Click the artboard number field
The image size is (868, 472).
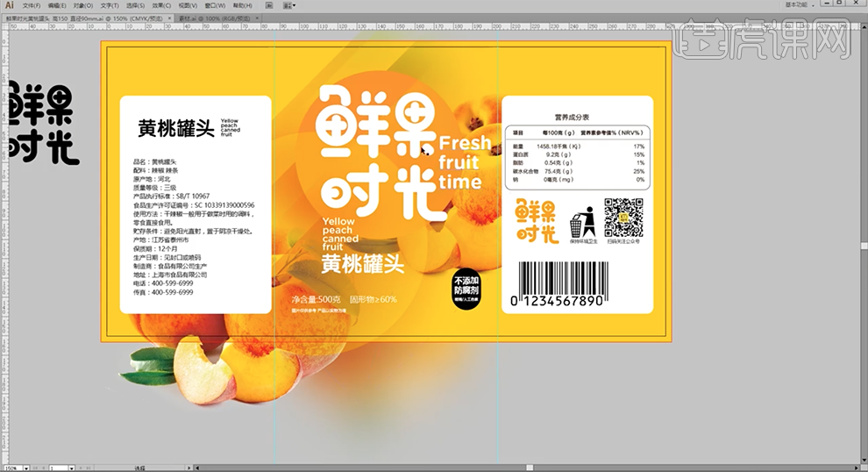pos(58,468)
